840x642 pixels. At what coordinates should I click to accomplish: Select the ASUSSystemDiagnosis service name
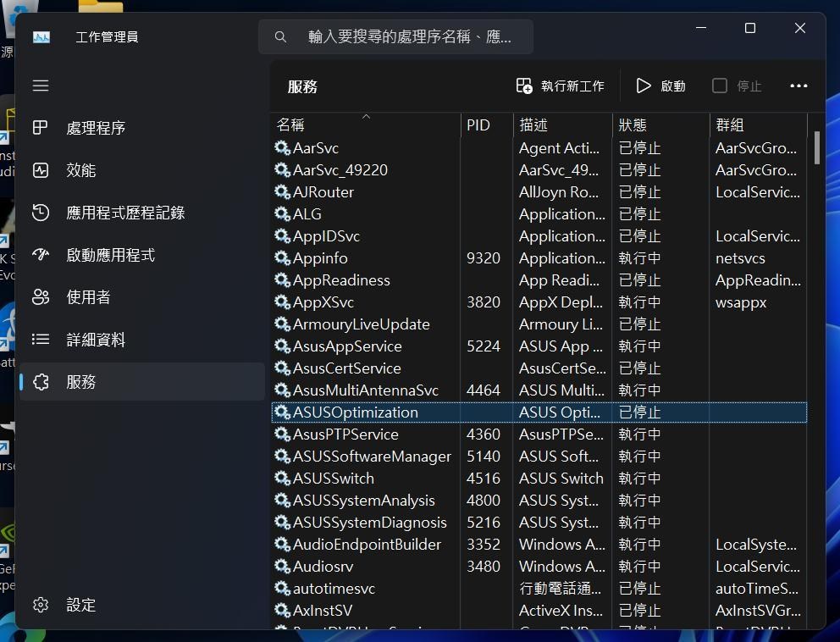(x=370, y=523)
